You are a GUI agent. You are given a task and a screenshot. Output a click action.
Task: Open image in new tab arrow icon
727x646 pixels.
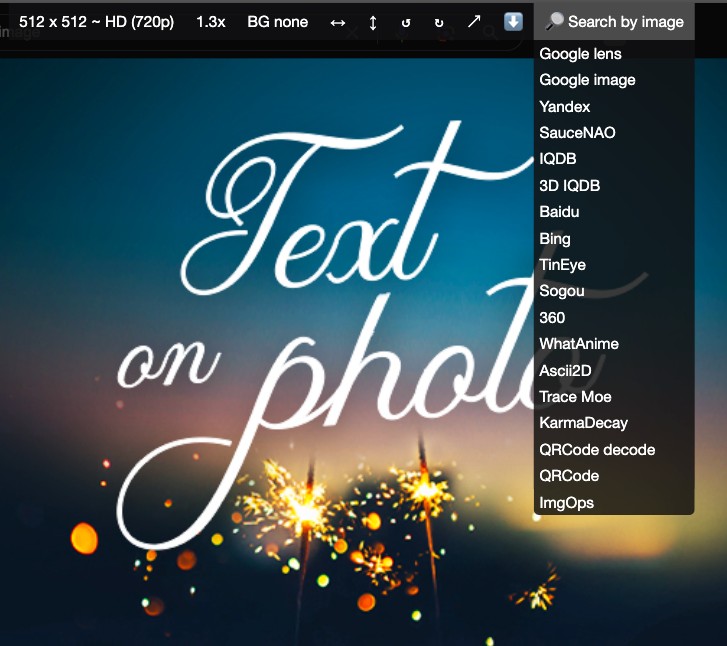tap(474, 21)
